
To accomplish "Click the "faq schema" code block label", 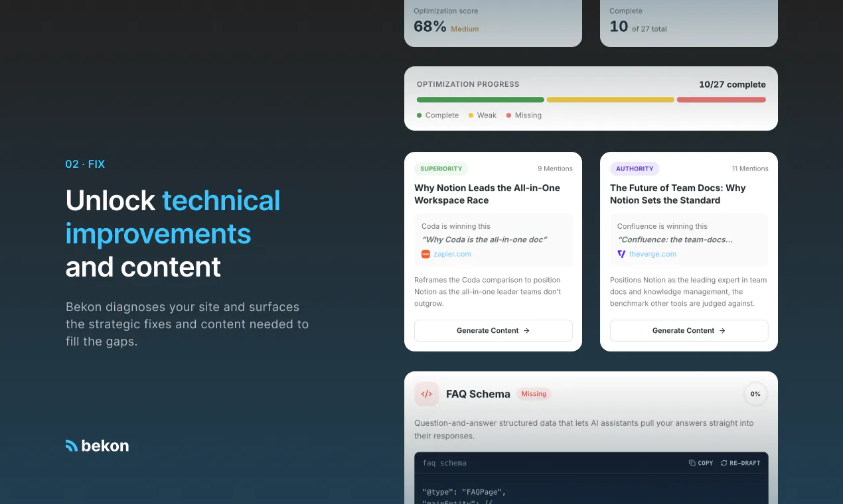I will [x=444, y=463].
